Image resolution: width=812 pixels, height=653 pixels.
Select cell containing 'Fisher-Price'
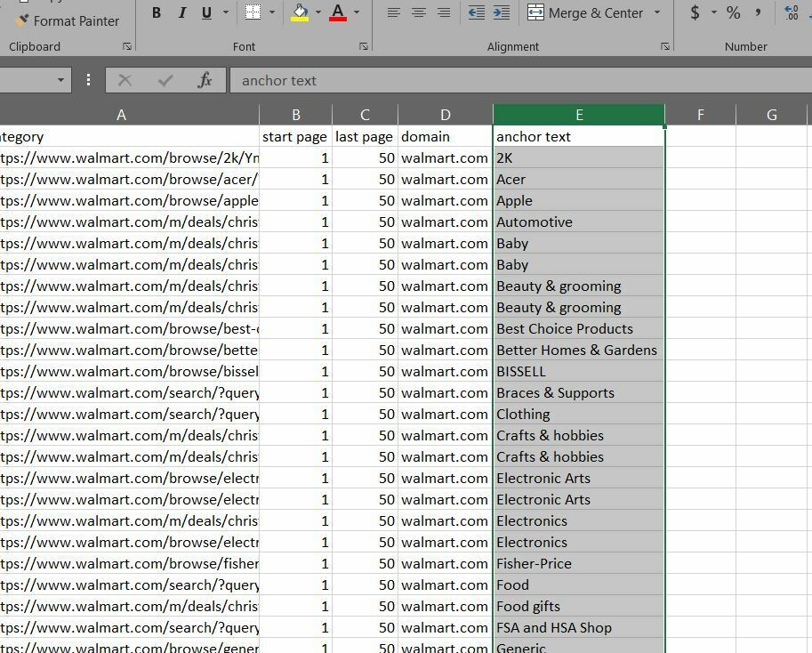(579, 563)
